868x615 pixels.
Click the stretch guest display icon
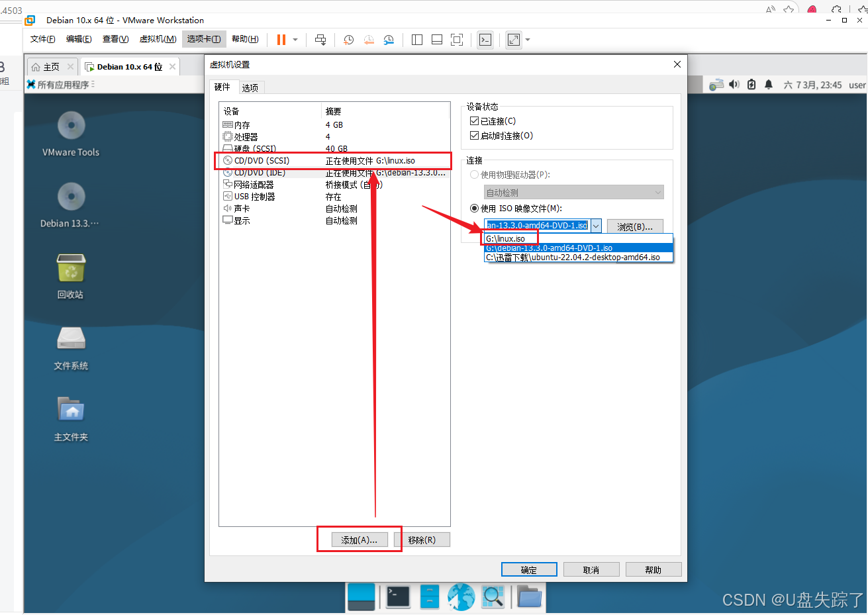click(514, 40)
